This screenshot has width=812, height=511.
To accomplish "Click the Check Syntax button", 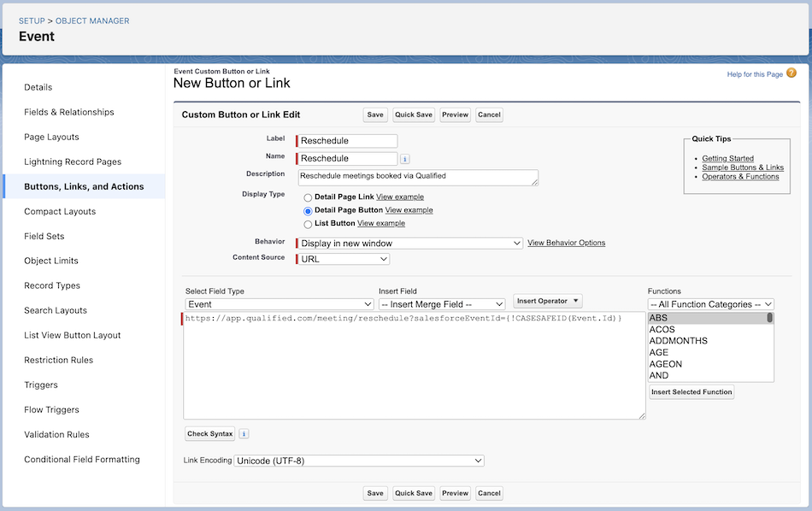I will click(209, 434).
